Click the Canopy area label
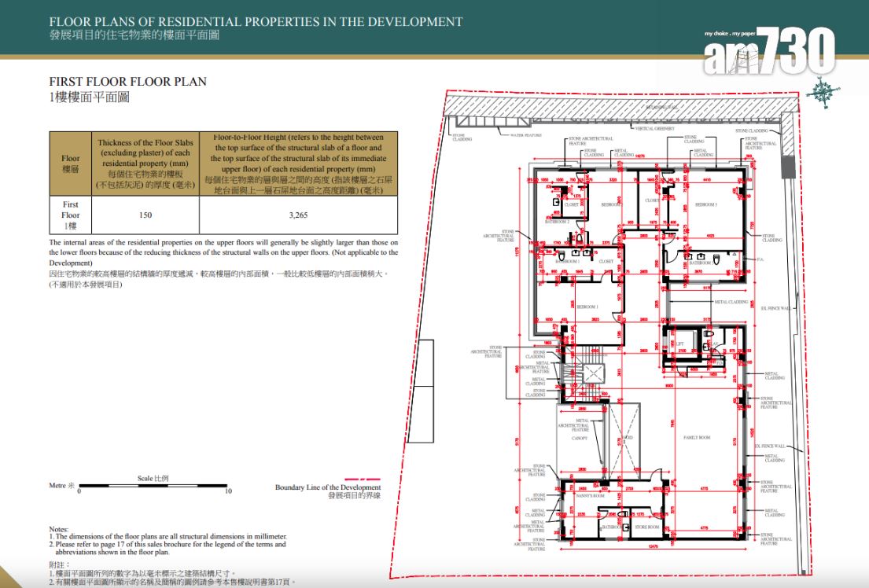The image size is (869, 588). 579,438
